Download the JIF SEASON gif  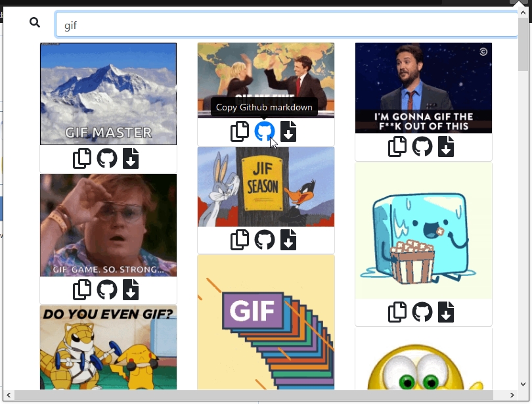288,240
